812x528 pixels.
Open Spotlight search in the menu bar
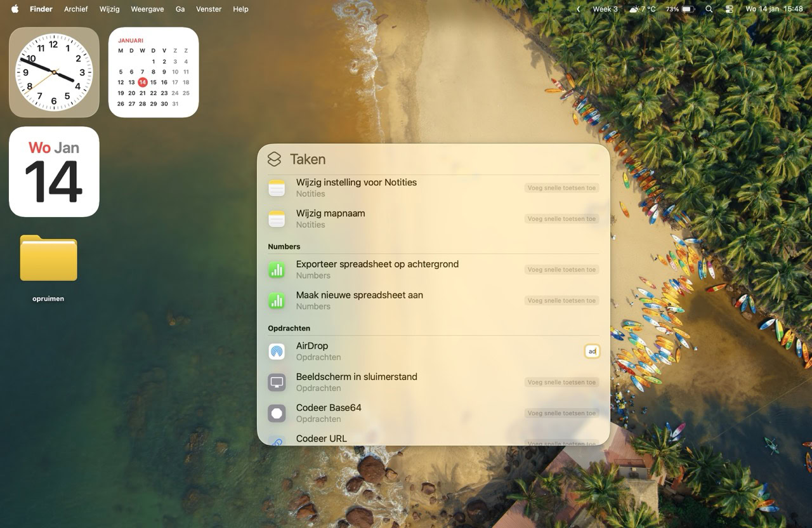[709, 10]
